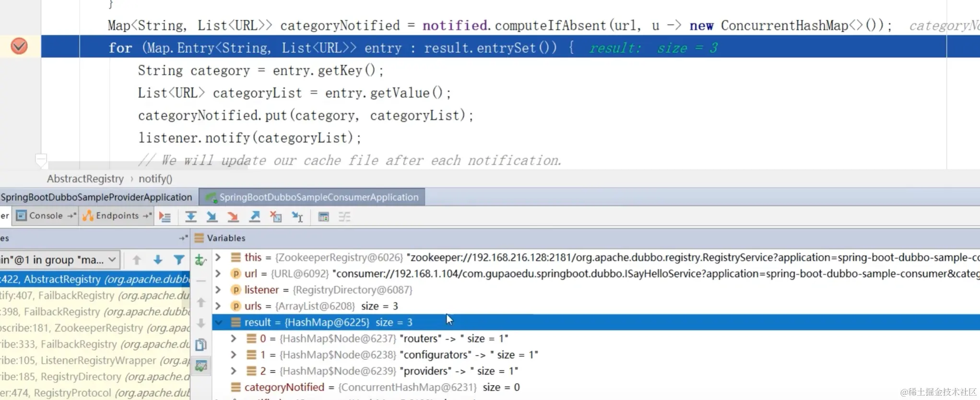
Task: Click the Step Over debugger icon
Action: [x=190, y=217]
